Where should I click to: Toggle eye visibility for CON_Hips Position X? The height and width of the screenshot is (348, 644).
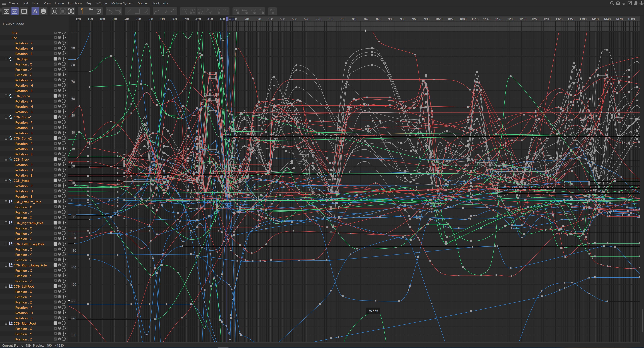(x=60, y=64)
